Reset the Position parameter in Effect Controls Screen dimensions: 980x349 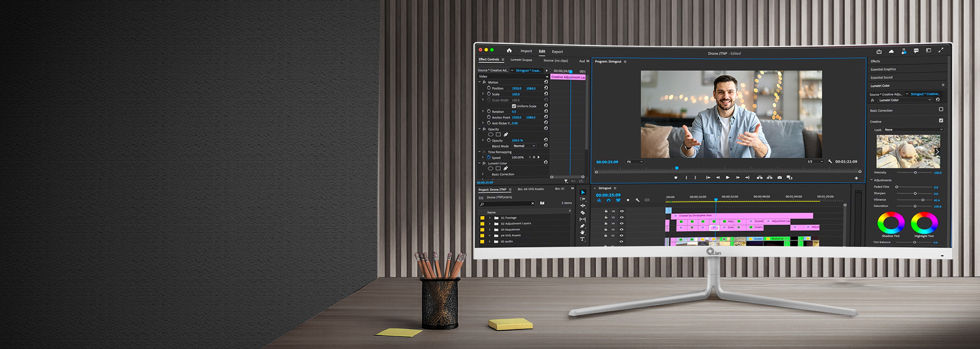pyautogui.click(x=546, y=88)
